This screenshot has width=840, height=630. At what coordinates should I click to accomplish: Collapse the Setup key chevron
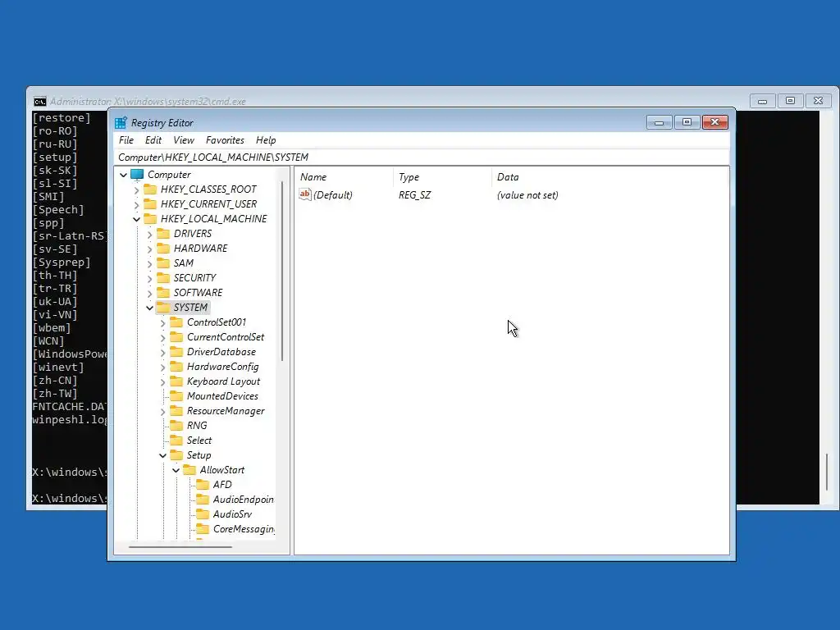(x=163, y=455)
